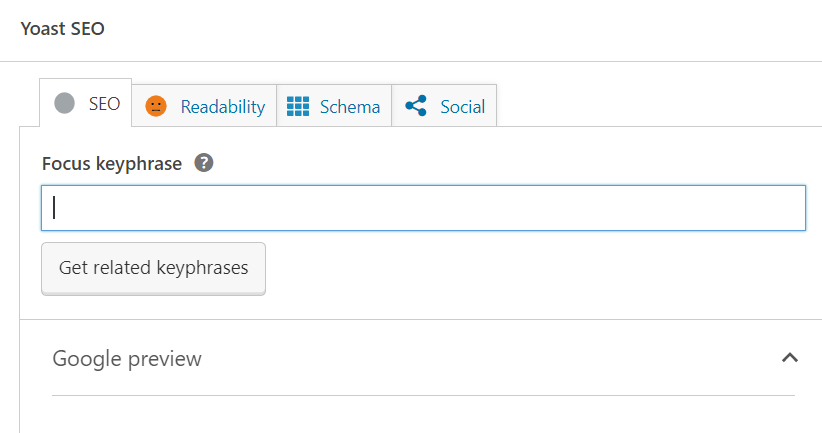822x433 pixels.
Task: Click the blinking text cursor in keyphrase field
Action: click(54, 208)
